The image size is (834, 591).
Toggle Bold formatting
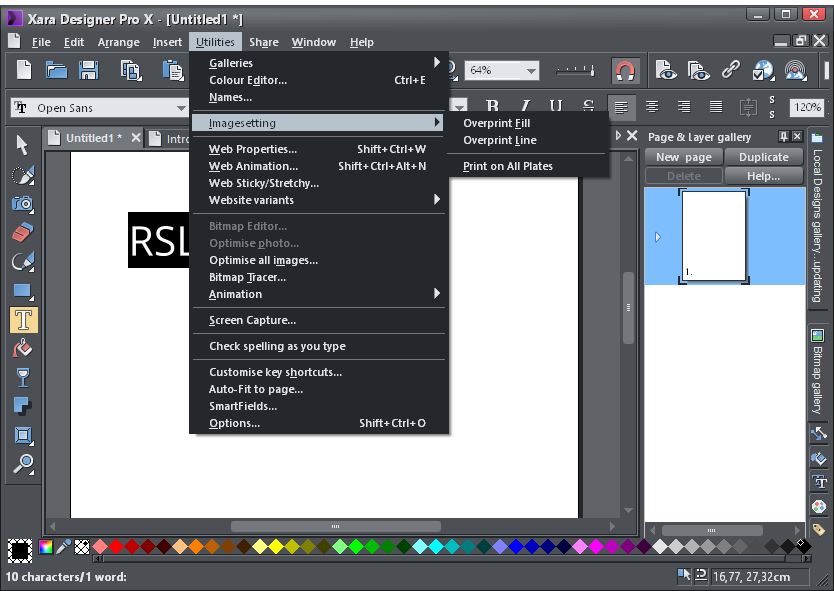point(493,107)
